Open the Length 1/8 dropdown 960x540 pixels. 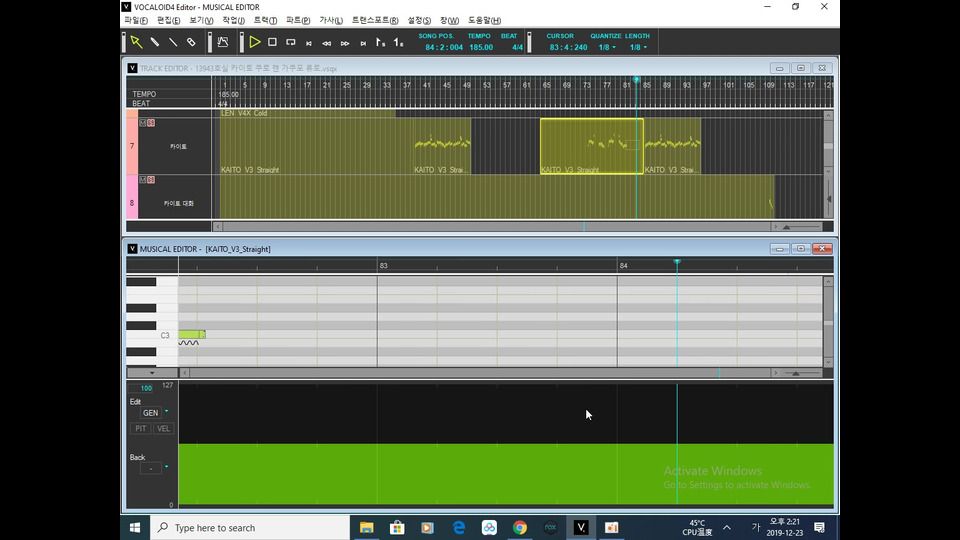(638, 47)
